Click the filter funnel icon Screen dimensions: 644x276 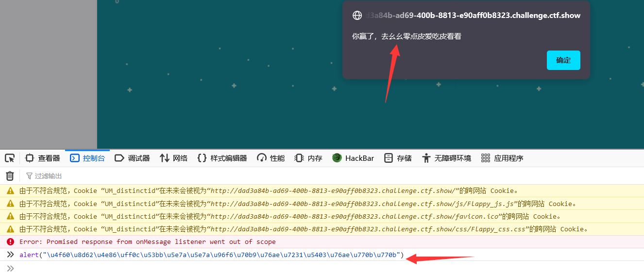click(x=29, y=176)
